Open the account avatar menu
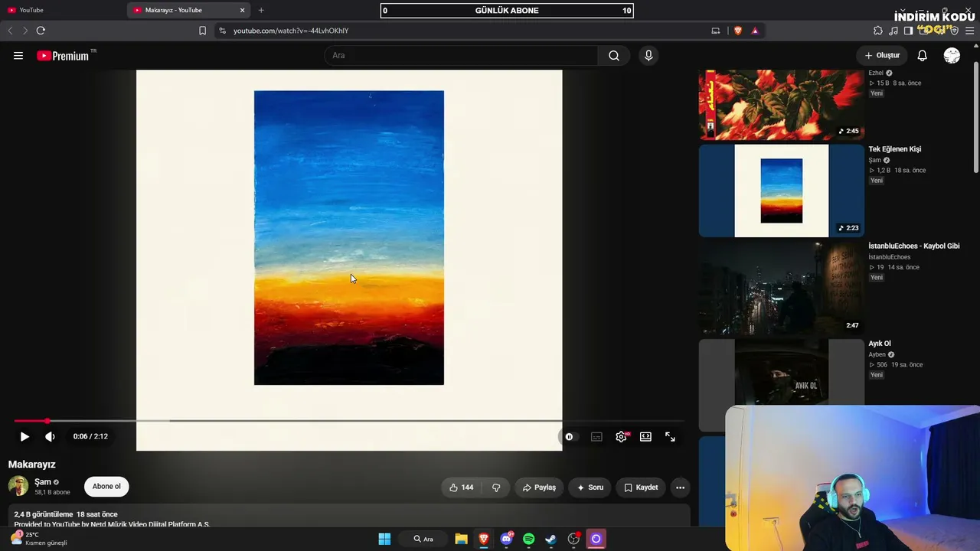The image size is (980, 551). click(952, 56)
